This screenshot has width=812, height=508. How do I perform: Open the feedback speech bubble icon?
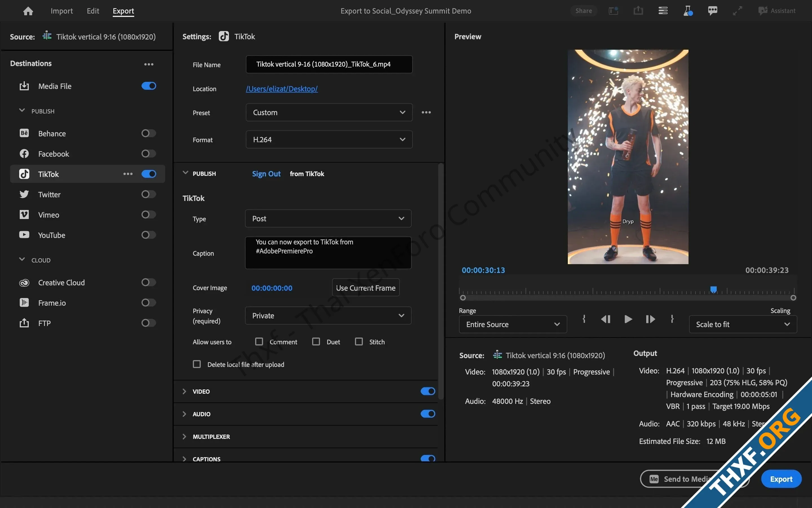point(713,11)
